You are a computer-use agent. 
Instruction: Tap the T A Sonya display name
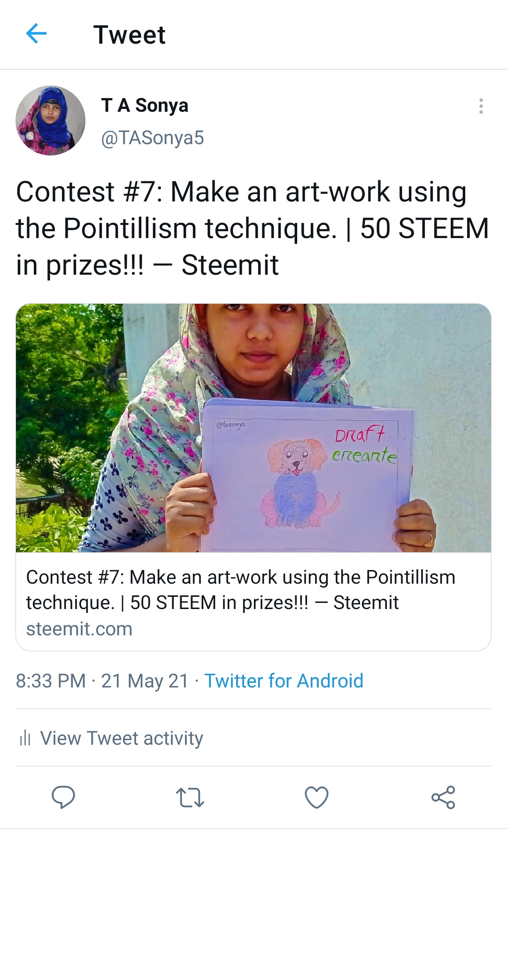(145, 105)
